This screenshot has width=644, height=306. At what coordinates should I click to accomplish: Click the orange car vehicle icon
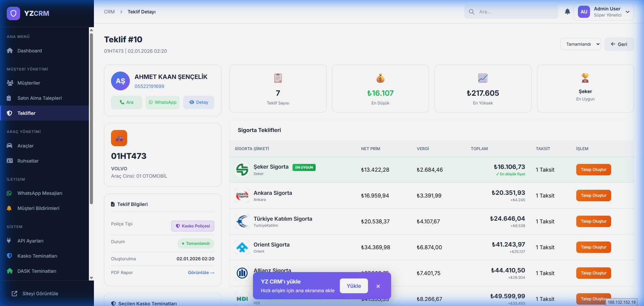click(x=119, y=138)
